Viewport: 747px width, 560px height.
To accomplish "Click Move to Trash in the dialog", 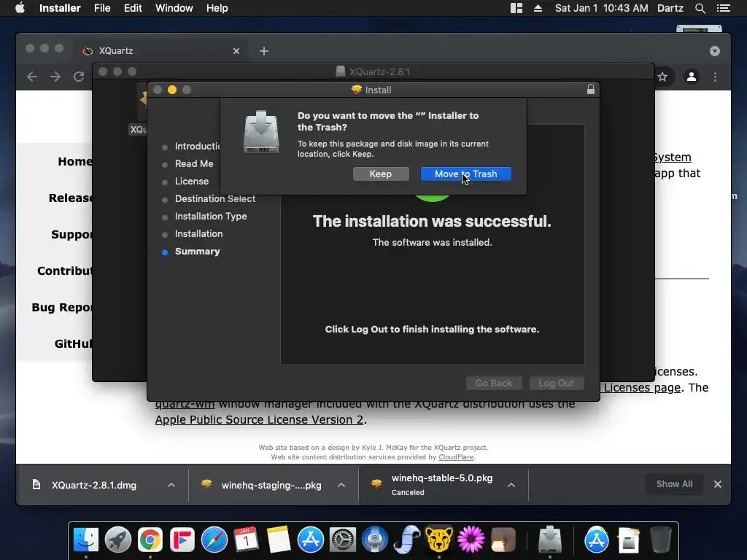I will (465, 174).
